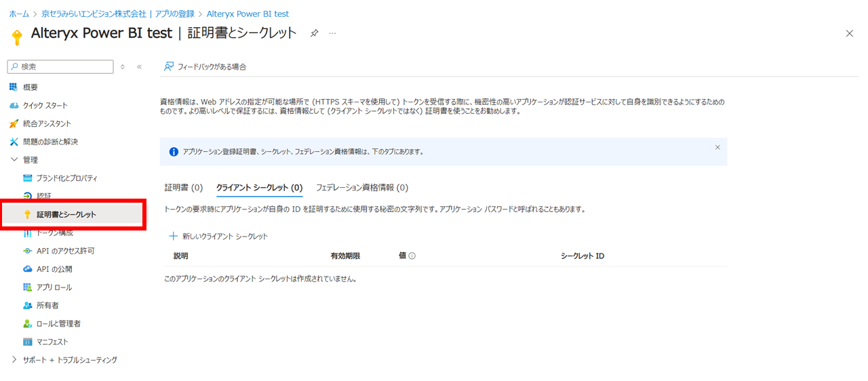Dismiss the info banner with X
Screen dimensions: 868x381
click(x=717, y=147)
